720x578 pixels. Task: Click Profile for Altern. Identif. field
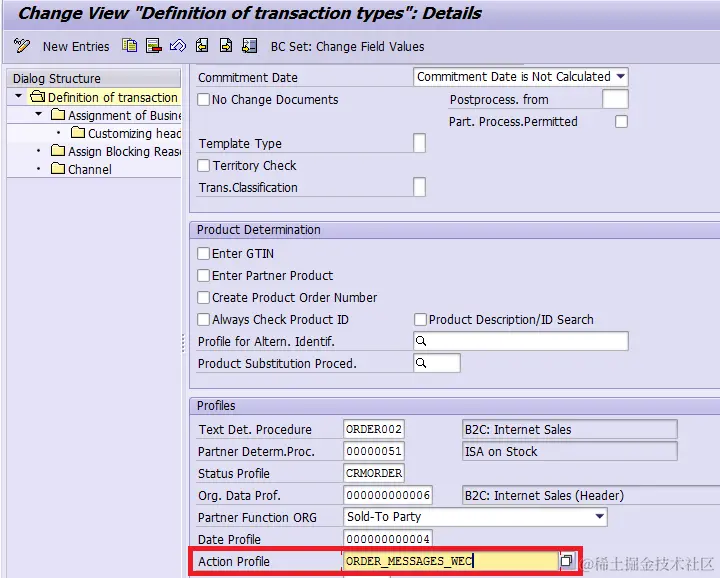click(521, 341)
